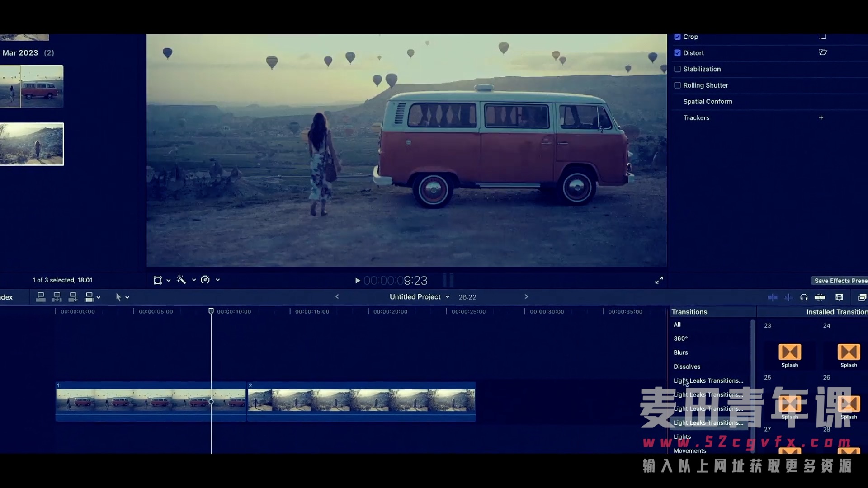Enable Rolling Shutter checkbox

(x=677, y=85)
